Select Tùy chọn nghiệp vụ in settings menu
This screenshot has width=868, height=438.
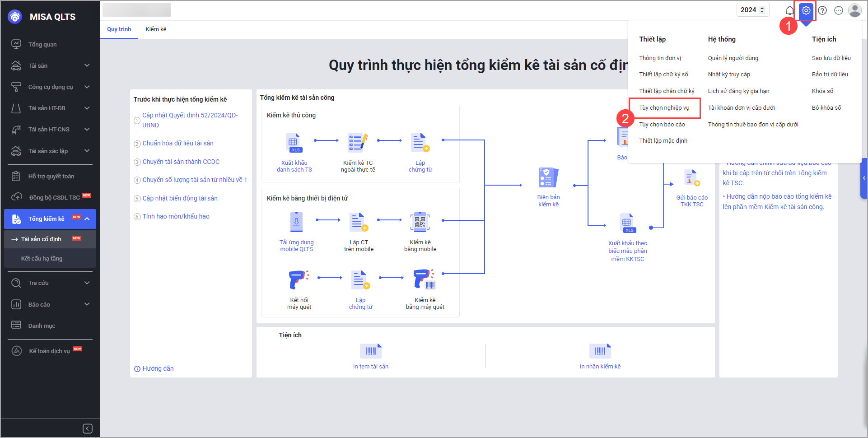click(x=664, y=108)
